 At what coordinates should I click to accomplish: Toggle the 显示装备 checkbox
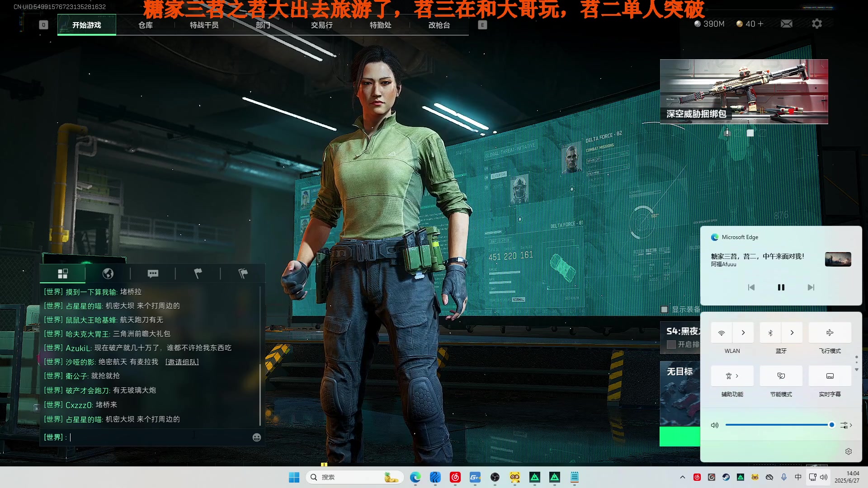(664, 310)
